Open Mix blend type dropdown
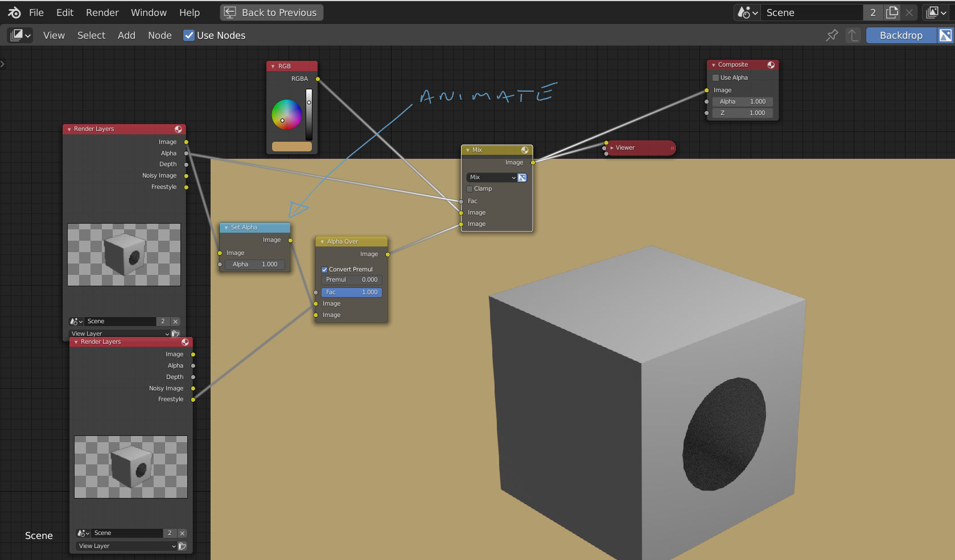955x560 pixels. pos(491,178)
